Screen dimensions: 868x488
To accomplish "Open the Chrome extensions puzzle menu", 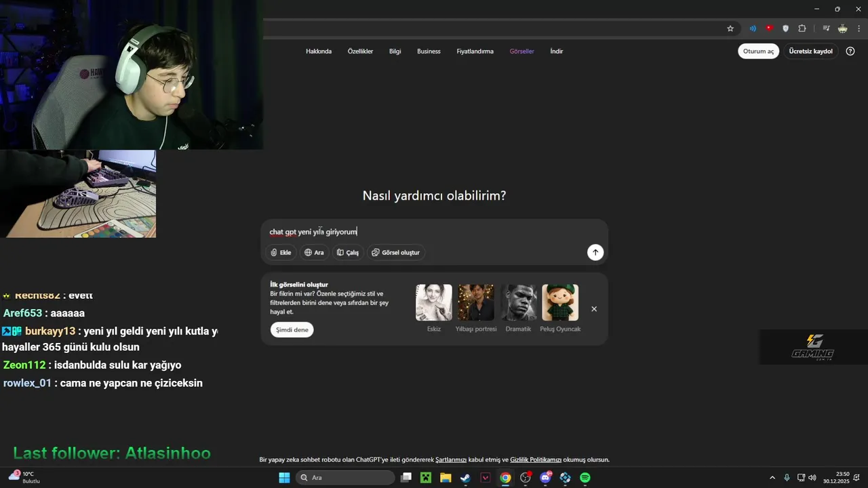I will [802, 28].
